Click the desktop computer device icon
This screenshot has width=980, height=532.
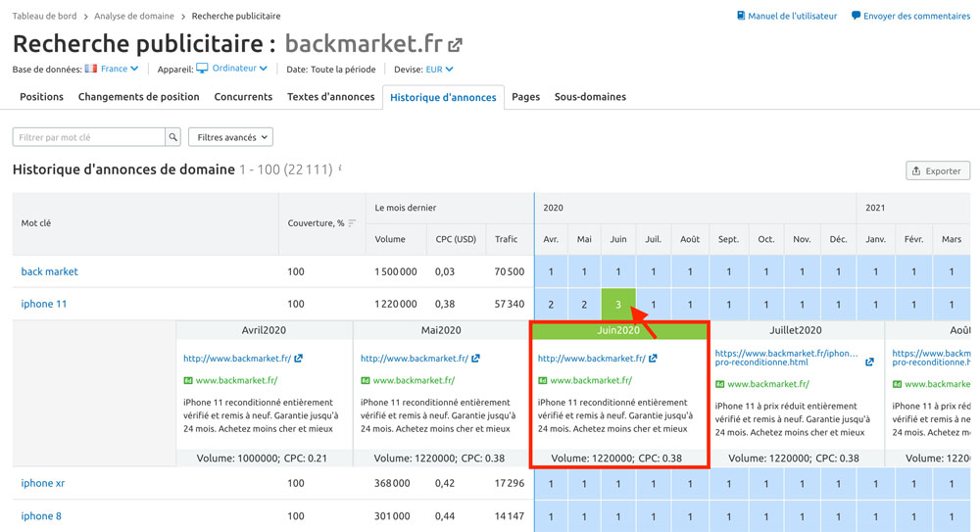pos(202,69)
